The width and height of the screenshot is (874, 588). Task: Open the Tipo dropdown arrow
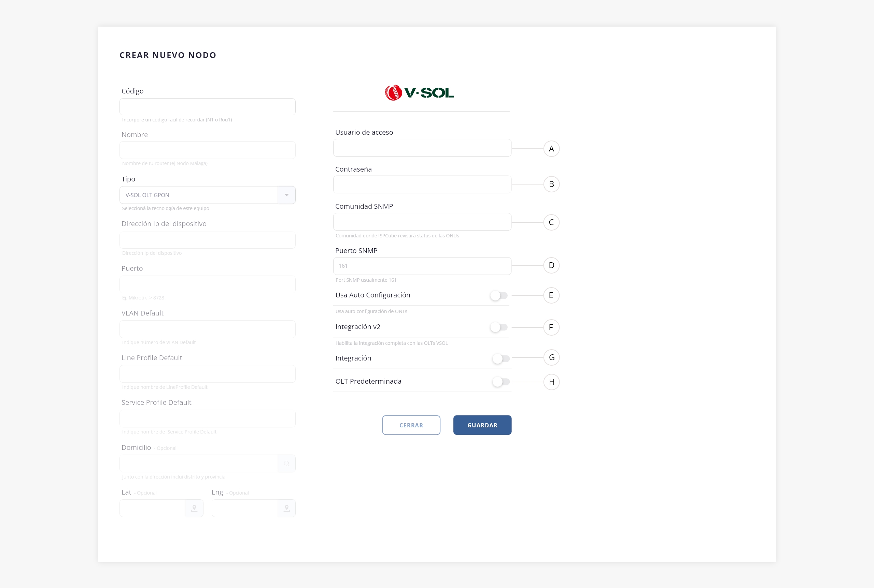coord(286,195)
